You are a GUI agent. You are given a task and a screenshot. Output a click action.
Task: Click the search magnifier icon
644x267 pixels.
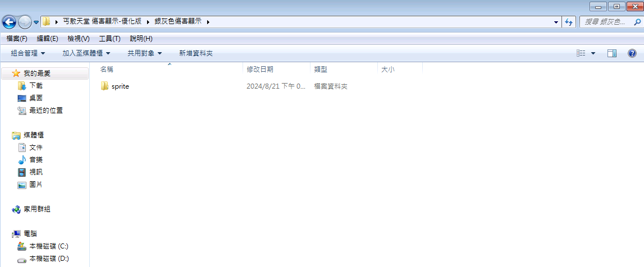636,22
